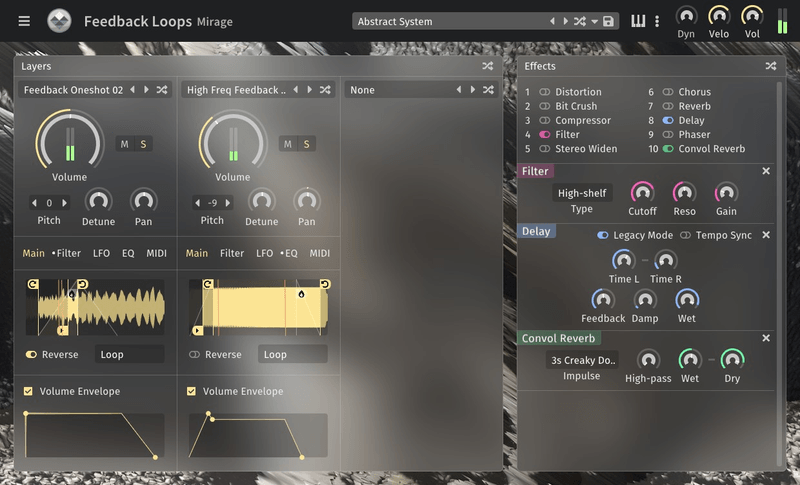This screenshot has height=485, width=800.
Task: Open the High-shelf filter Type dropdown
Action: pos(582,193)
